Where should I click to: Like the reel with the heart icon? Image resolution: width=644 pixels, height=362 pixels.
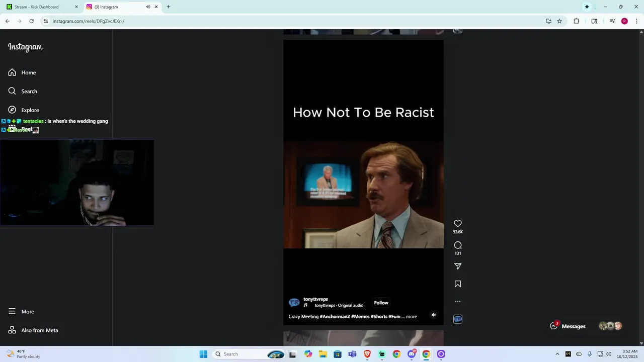[458, 224]
